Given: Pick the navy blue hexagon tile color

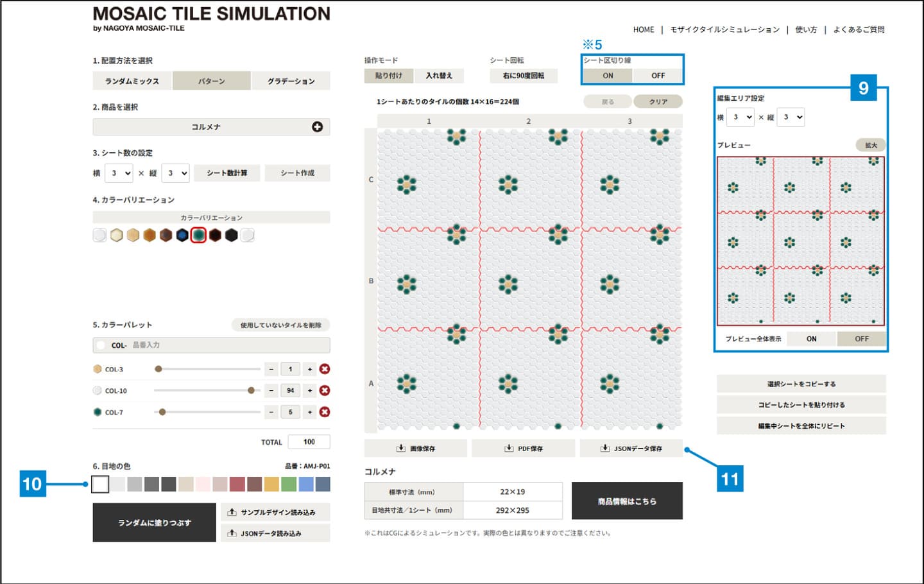Looking at the screenshot, I should click(182, 236).
